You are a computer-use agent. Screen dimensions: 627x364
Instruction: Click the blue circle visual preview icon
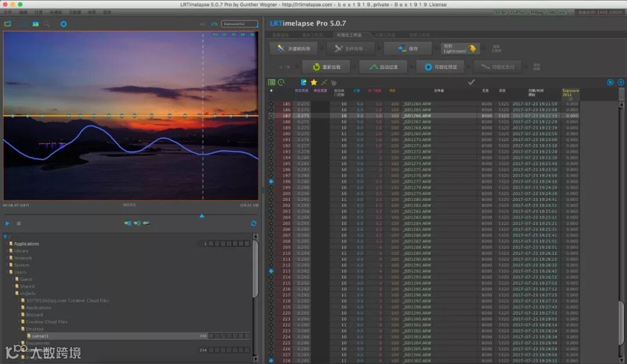coord(63,24)
